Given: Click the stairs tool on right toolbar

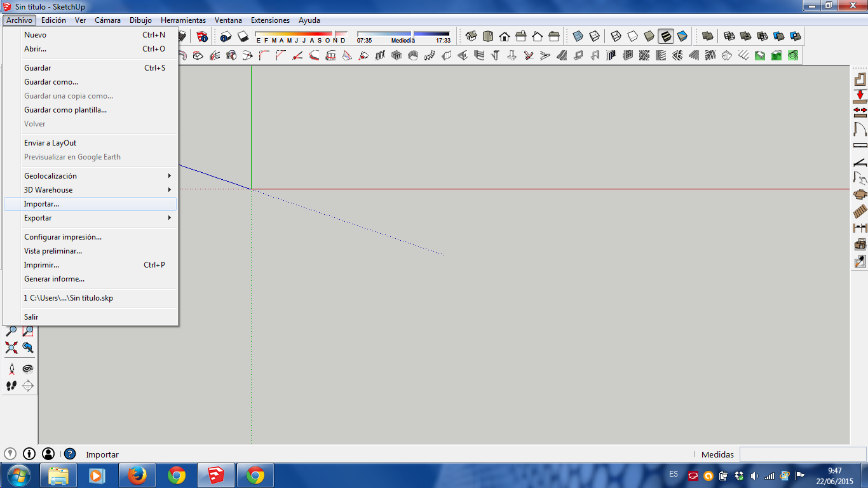Looking at the screenshot, I should coord(860,212).
